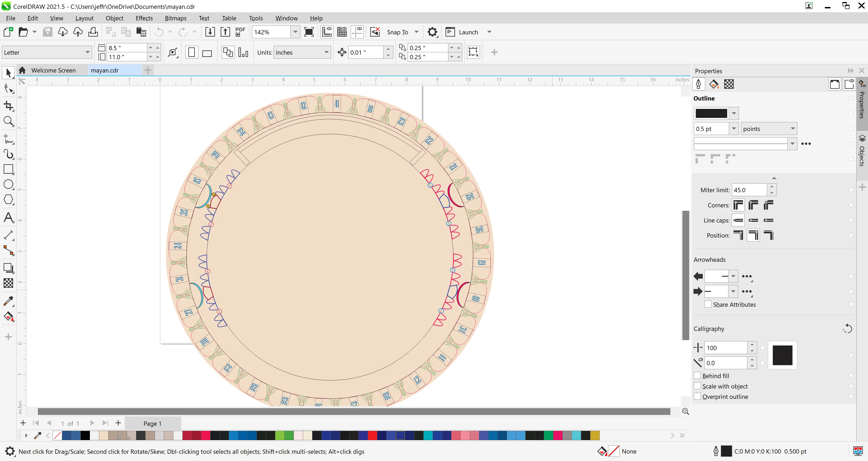The image size is (868, 461).
Task: Click the Publish to PDF icon
Action: click(x=240, y=32)
